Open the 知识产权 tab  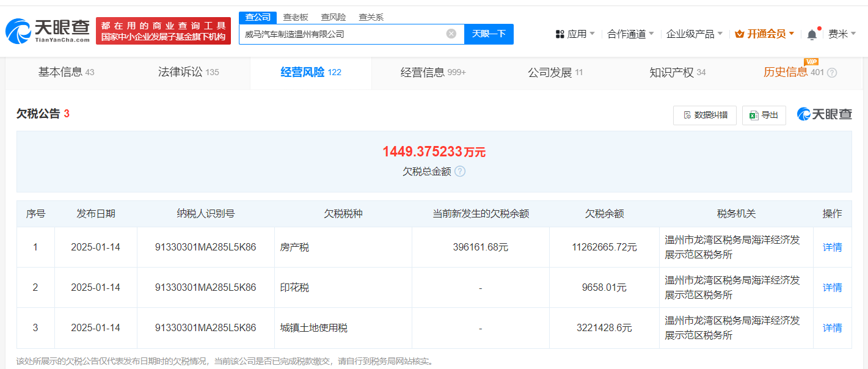point(677,73)
